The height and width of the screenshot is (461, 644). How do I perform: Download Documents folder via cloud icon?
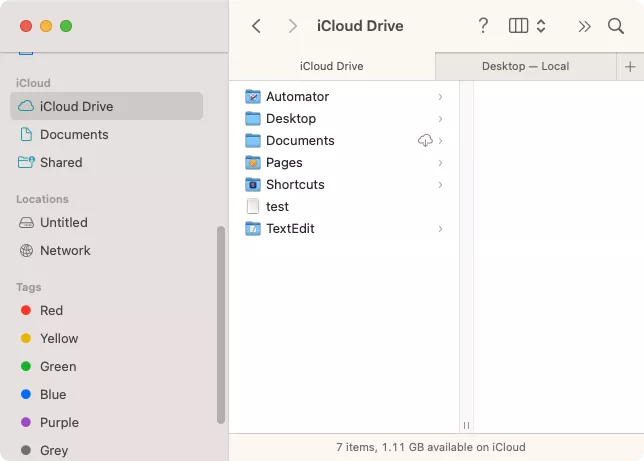425,141
